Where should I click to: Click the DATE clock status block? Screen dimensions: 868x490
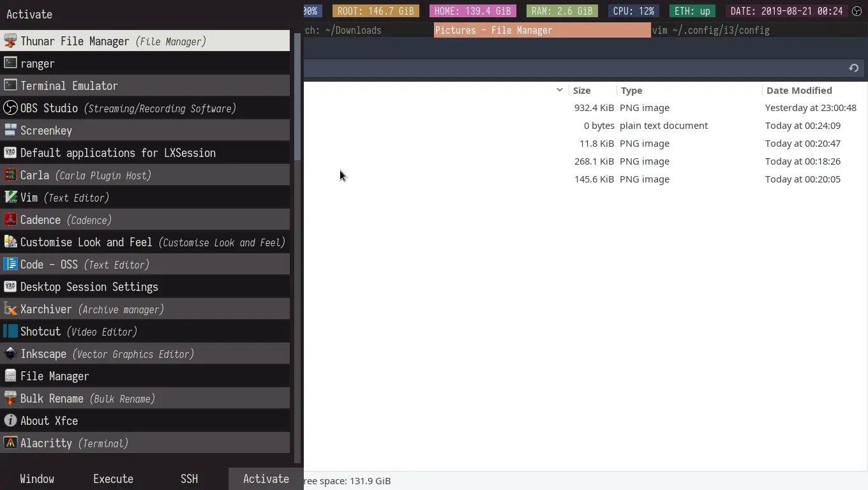point(786,11)
